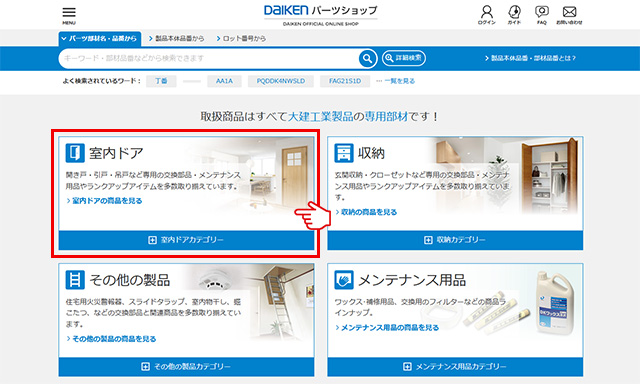Open the guide icon
Image resolution: width=640 pixels, height=384 pixels.
pyautogui.click(x=514, y=15)
